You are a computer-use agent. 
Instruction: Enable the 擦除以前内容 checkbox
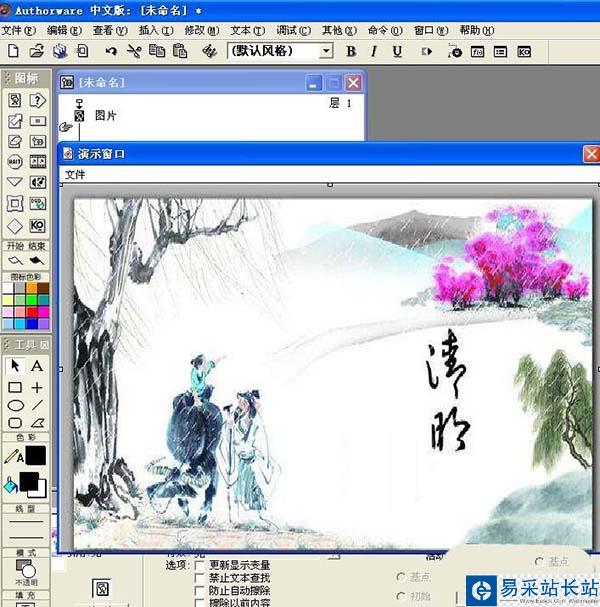tap(199, 603)
